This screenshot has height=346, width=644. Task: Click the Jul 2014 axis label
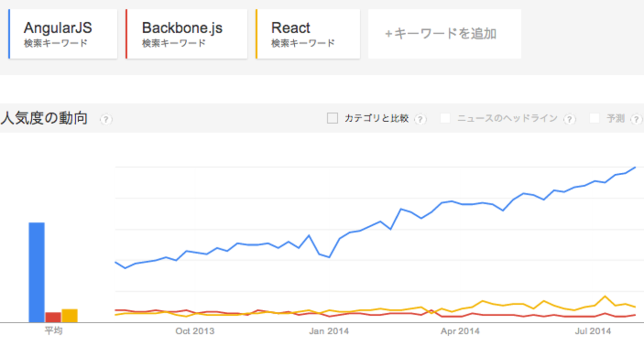pyautogui.click(x=592, y=331)
